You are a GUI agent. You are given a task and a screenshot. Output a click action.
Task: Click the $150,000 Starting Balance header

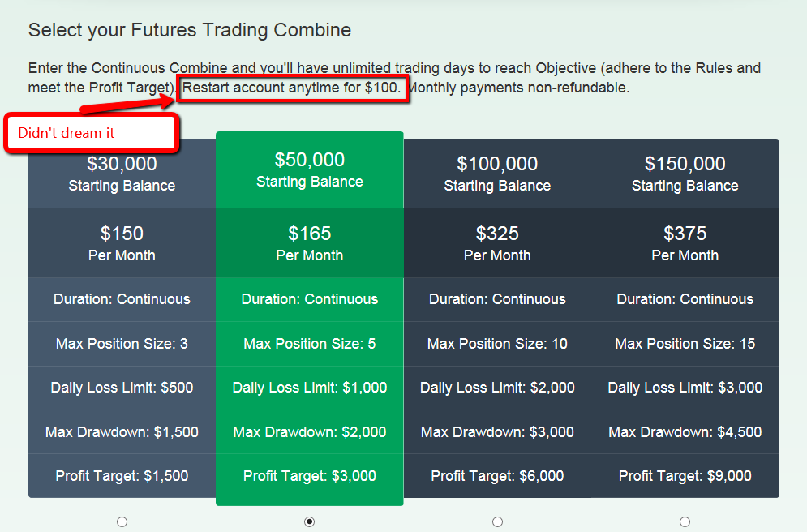point(685,174)
